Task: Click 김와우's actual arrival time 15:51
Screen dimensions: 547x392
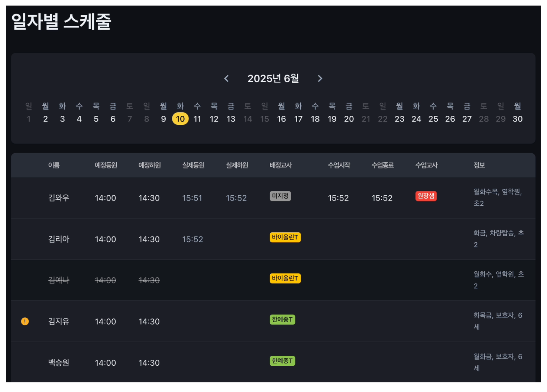Action: pos(192,198)
